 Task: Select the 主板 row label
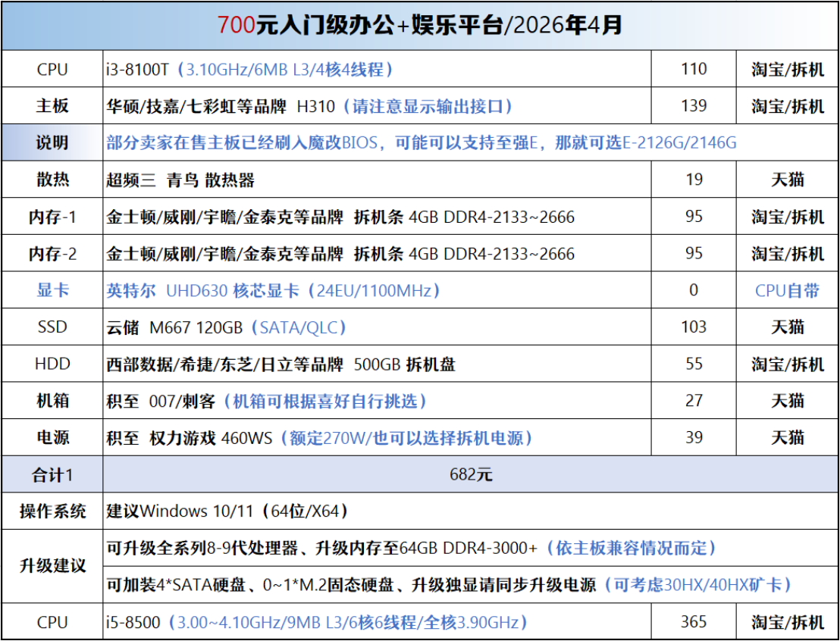click(52, 106)
